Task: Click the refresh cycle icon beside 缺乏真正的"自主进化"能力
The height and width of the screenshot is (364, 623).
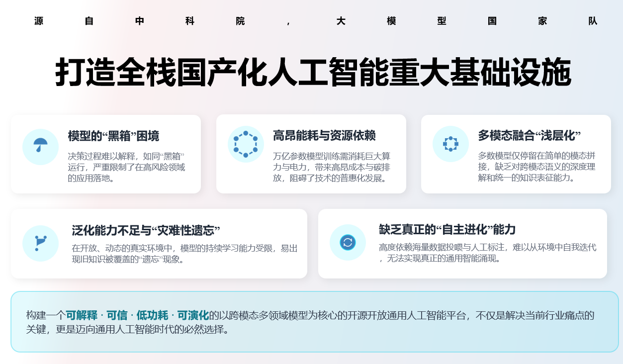Action: click(348, 242)
